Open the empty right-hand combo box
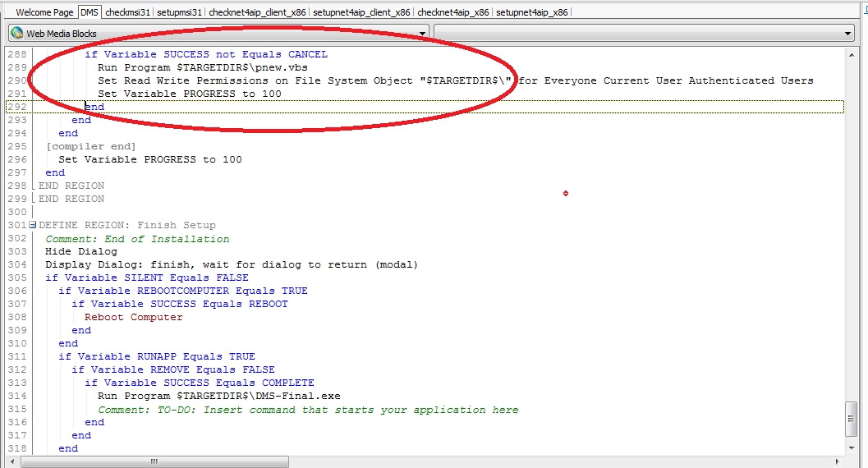The width and height of the screenshot is (868, 468). pos(644,34)
